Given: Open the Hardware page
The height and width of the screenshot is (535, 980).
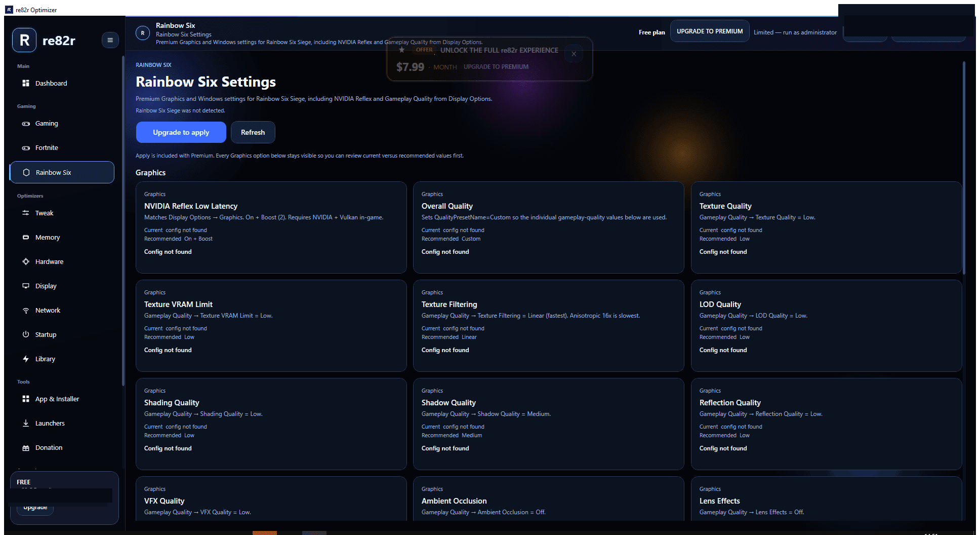Looking at the screenshot, I should coord(62,261).
